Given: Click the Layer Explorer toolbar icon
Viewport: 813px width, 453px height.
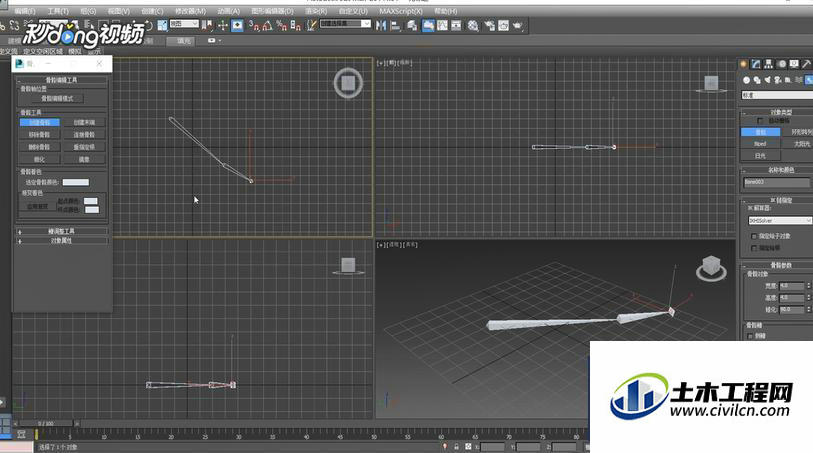Looking at the screenshot, I should pos(412,25).
